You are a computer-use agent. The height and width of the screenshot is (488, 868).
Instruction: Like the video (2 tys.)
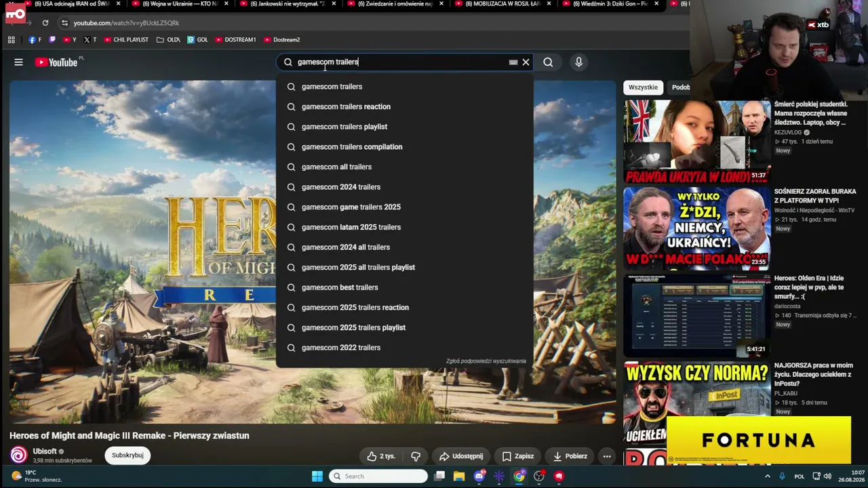381,456
